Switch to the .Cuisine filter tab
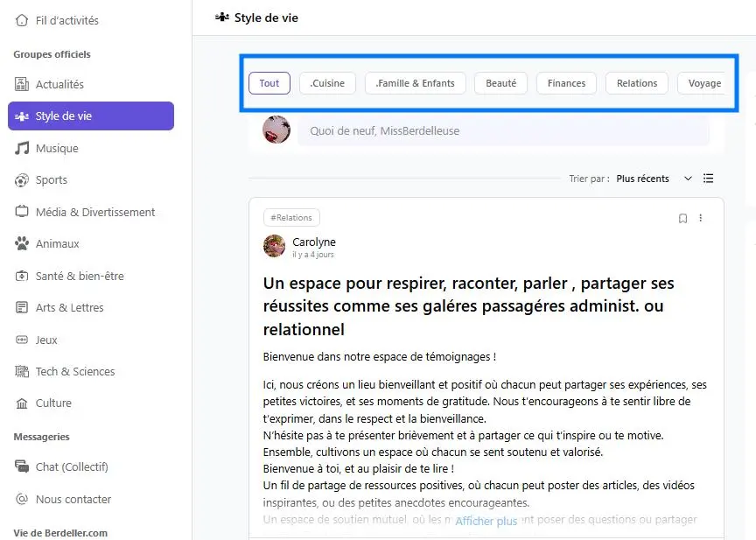This screenshot has height=540, width=756. [x=327, y=83]
